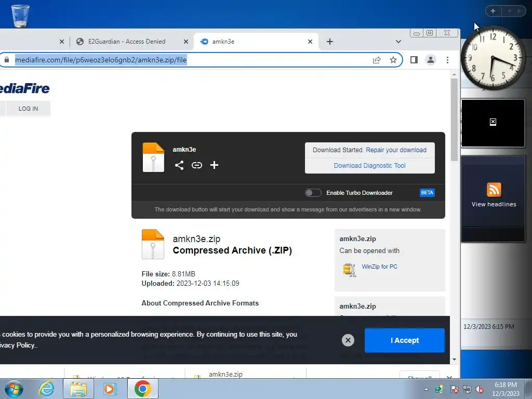Open the Chrome side panel
Viewport: 532px width, 399px height.
click(x=414, y=60)
